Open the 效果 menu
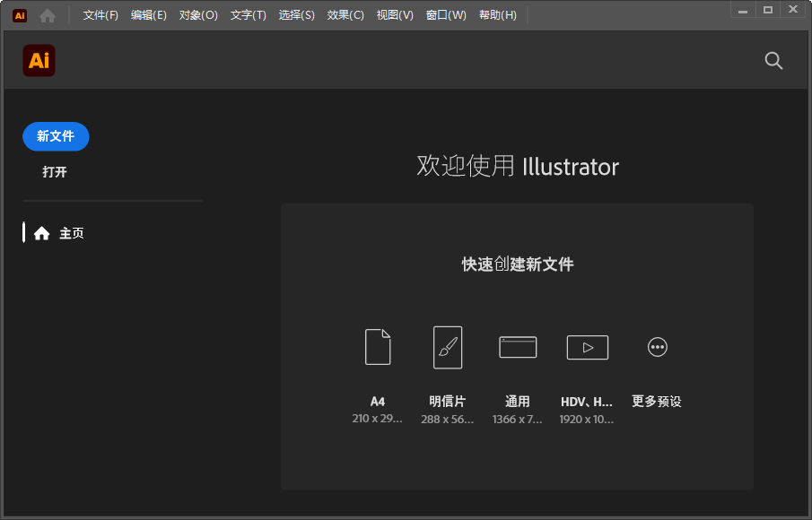812x520 pixels. (345, 14)
